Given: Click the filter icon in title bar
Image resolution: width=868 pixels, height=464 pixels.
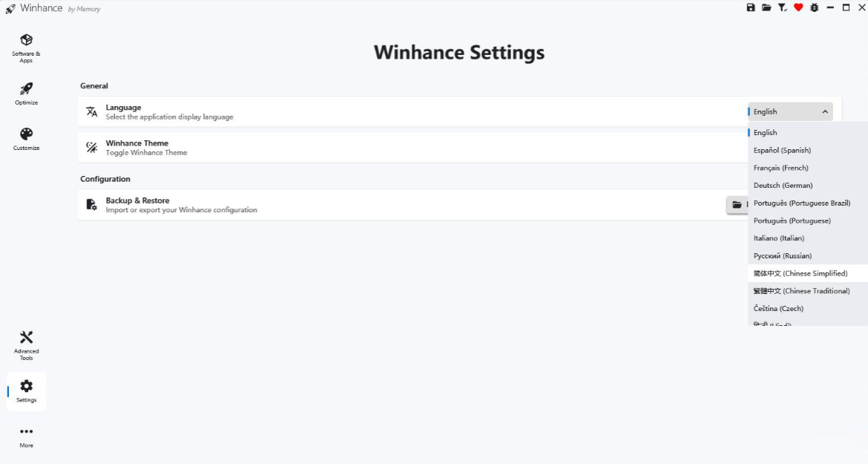Looking at the screenshot, I should point(783,7).
